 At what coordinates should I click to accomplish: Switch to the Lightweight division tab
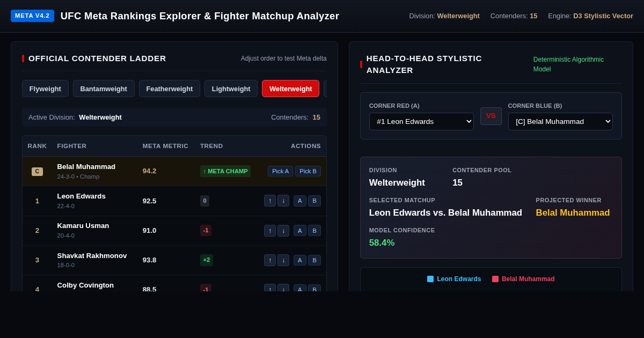click(231, 89)
